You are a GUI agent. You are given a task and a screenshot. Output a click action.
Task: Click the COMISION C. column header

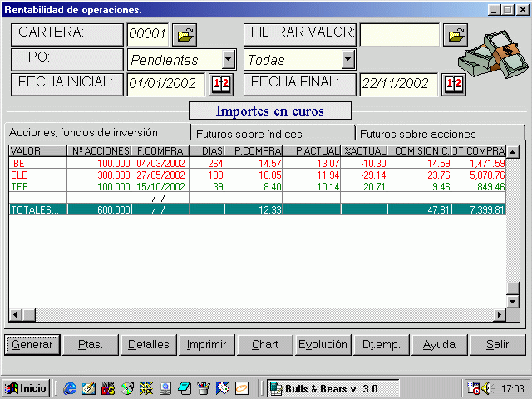419,151
